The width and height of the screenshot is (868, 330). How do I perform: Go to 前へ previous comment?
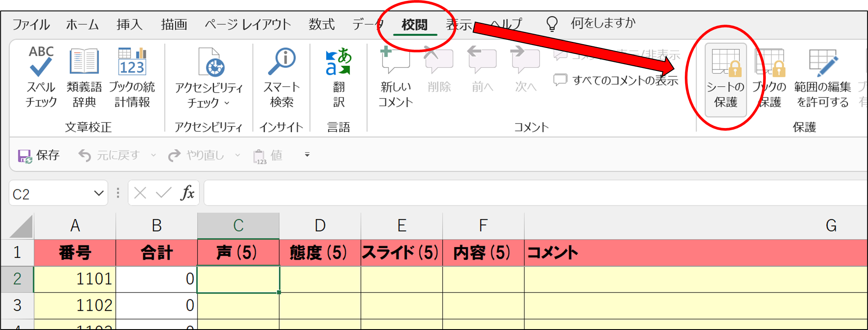click(x=482, y=70)
